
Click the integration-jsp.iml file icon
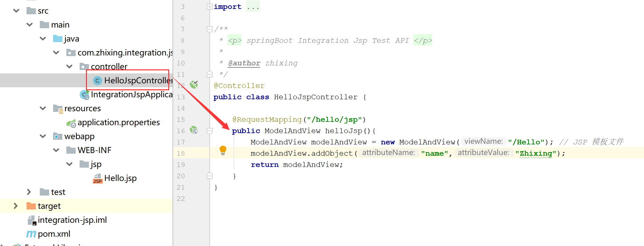(x=32, y=220)
